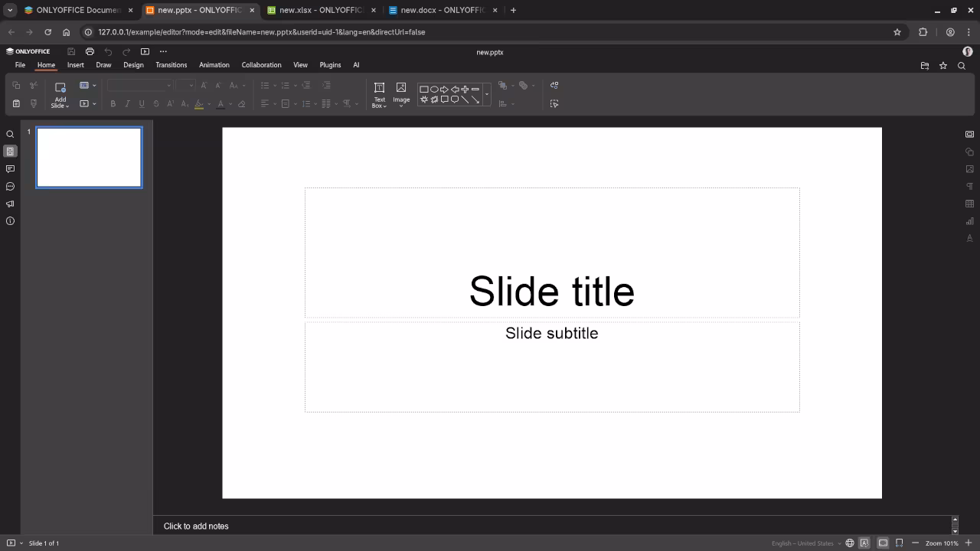This screenshot has width=980, height=551.
Task: Toggle italic formatting
Action: (127, 103)
